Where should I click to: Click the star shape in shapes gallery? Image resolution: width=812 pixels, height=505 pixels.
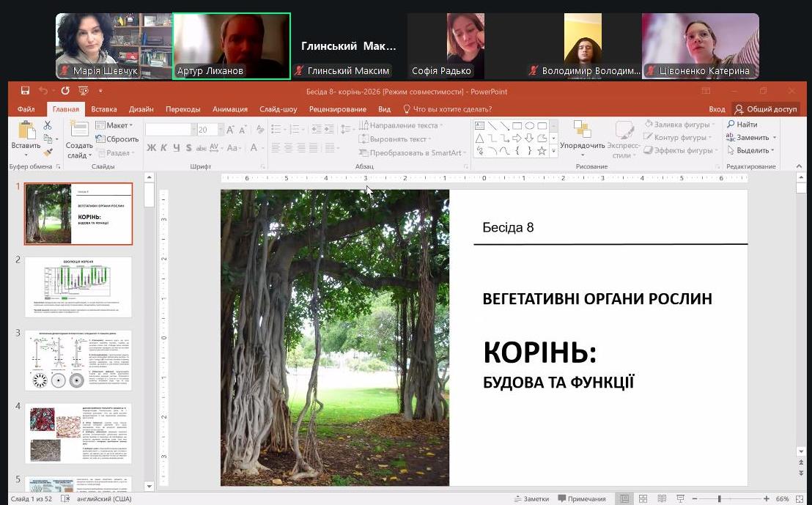[542, 151]
